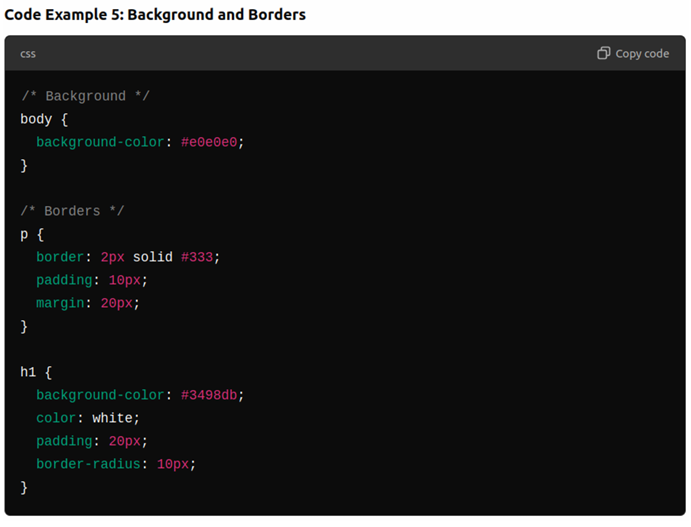Click the color: white line
Screen dimensions: 691x527
[88, 418]
